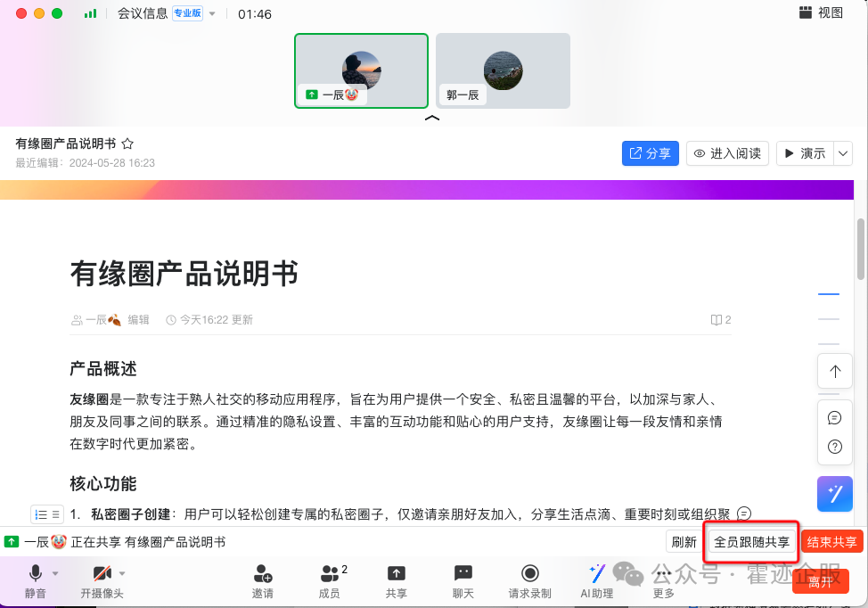Select the 郭一辰 participant video tile
The image size is (868, 608).
(x=503, y=71)
